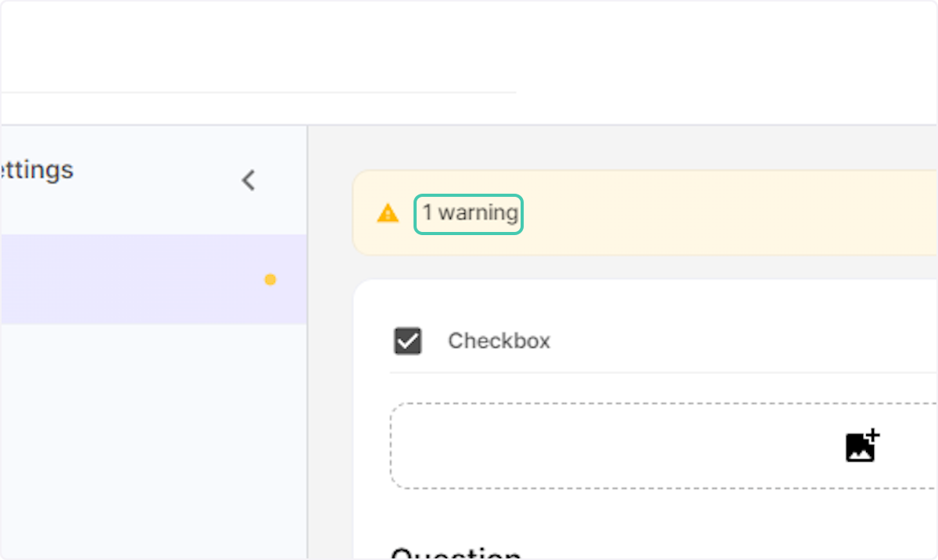Viewport: 938px width, 560px height.
Task: Click the thin line in top header
Action: pos(258,92)
